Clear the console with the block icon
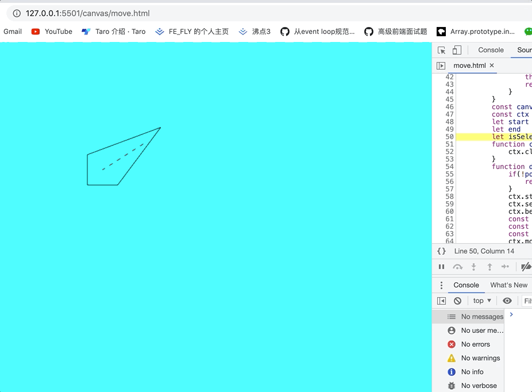Image resolution: width=532 pixels, height=392 pixels. pyautogui.click(x=458, y=301)
